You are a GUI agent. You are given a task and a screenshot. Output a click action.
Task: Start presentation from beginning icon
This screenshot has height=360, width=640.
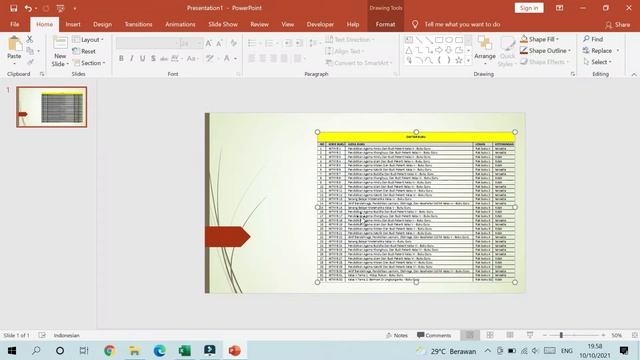60,8
